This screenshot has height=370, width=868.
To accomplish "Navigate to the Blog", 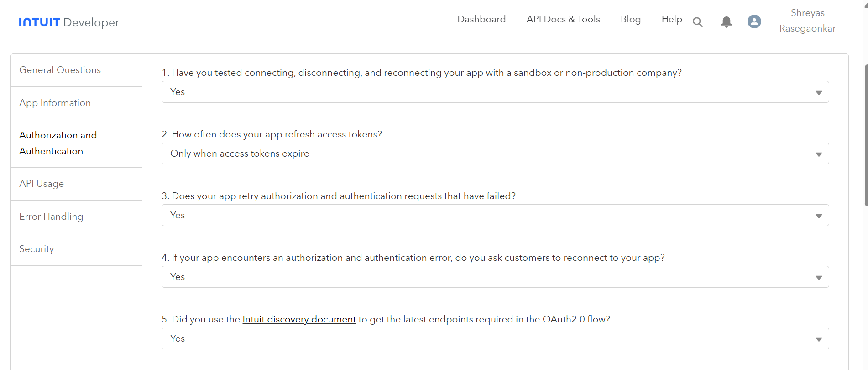I will 630,19.
